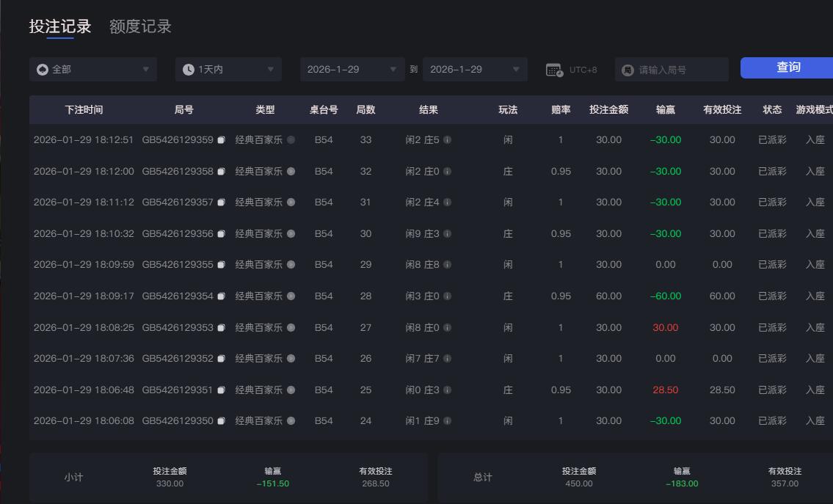The height and width of the screenshot is (504, 833).
Task: Open the start date 2026-1-29 picker
Action: pyautogui.click(x=352, y=69)
